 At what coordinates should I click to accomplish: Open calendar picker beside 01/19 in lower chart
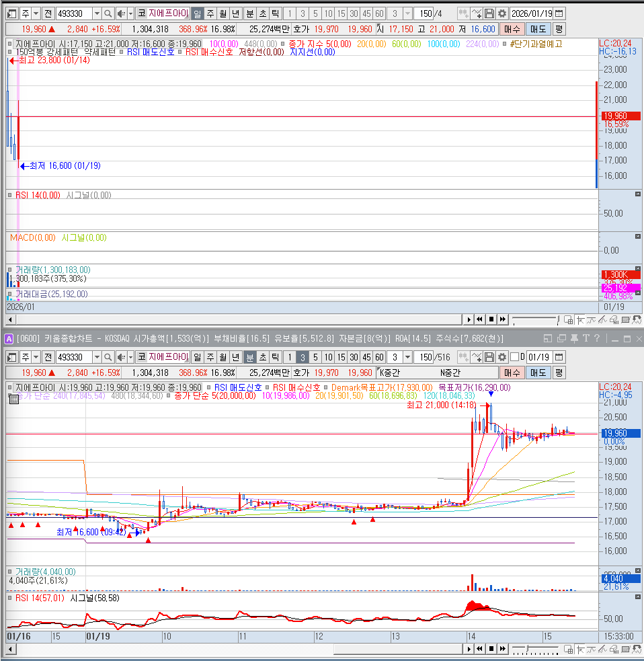tap(559, 357)
